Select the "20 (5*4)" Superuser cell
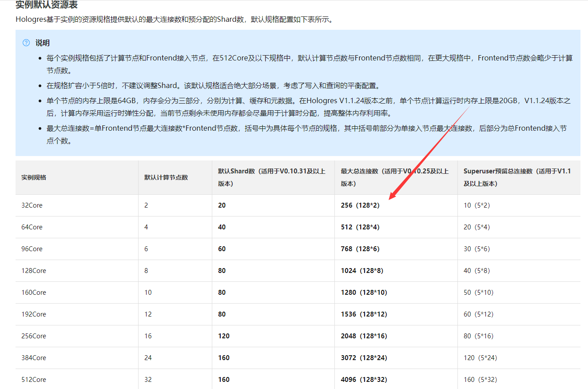Viewport: 588px width, 389px height. [477, 227]
